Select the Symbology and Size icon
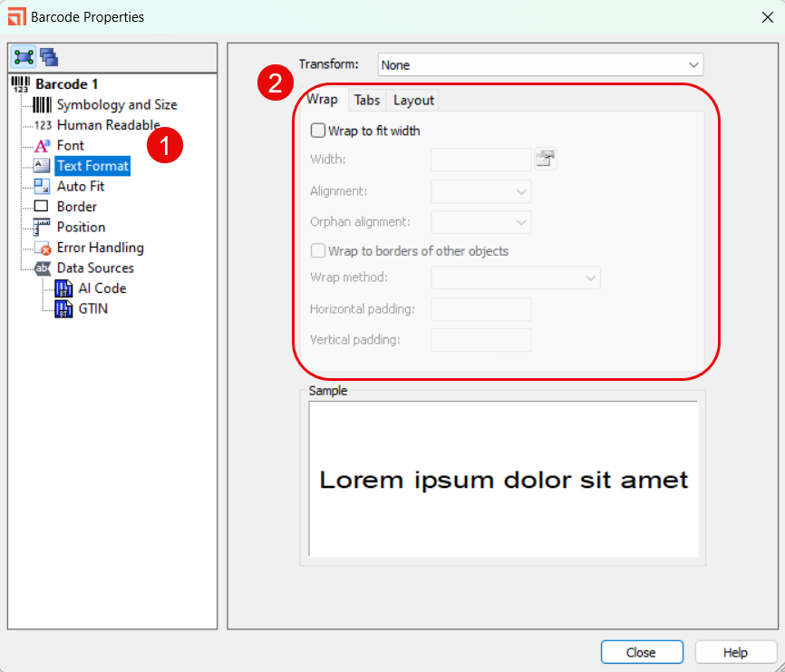Screen dimensions: 785x672 pos(42,105)
